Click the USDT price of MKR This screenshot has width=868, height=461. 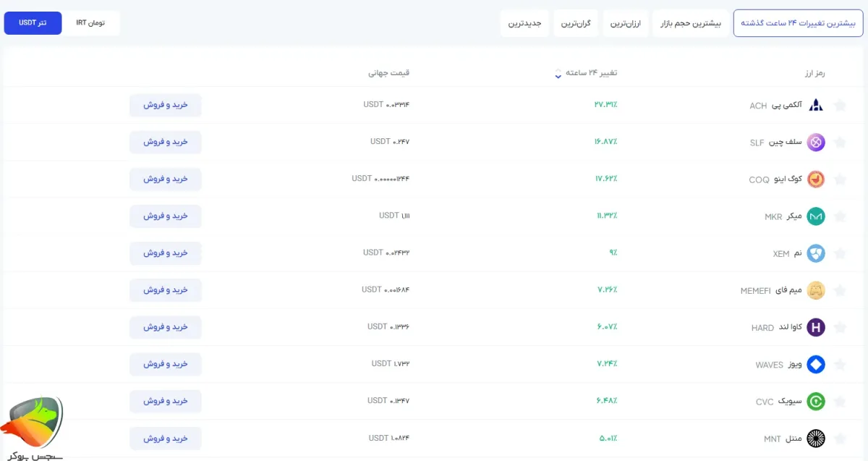394,216
